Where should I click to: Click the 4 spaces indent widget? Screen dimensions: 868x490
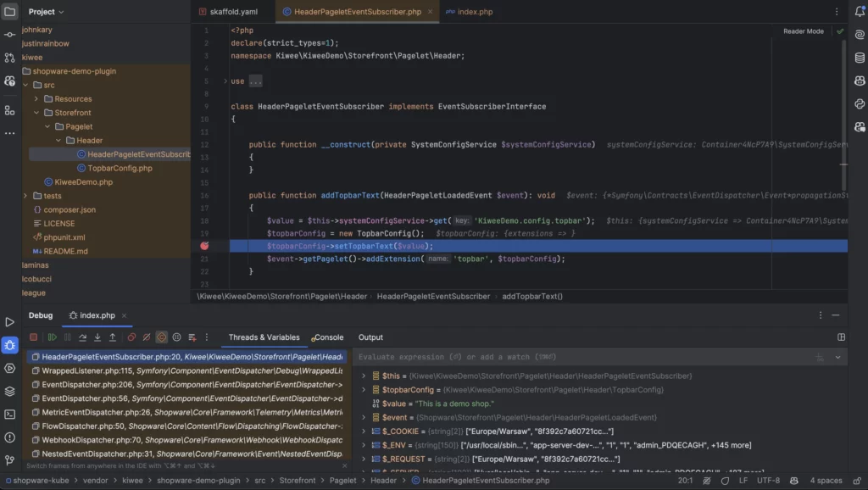[x=826, y=481]
